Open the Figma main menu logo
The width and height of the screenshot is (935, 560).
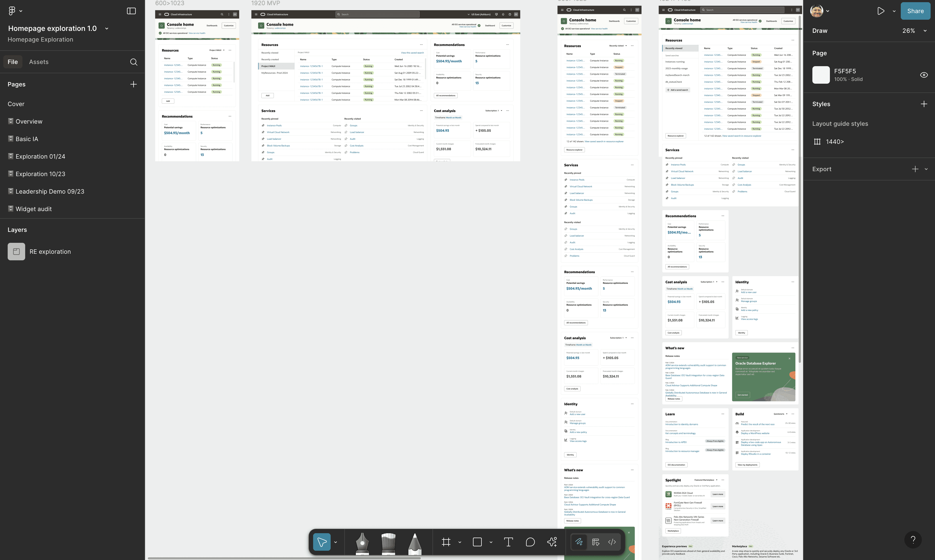pos(12,11)
